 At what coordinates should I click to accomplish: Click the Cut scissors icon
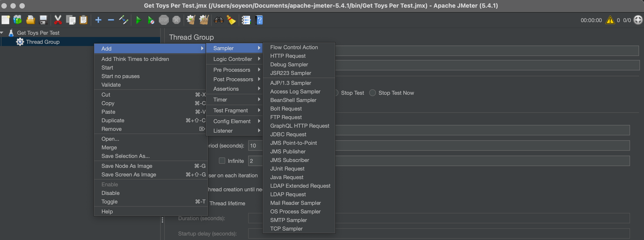(x=58, y=20)
